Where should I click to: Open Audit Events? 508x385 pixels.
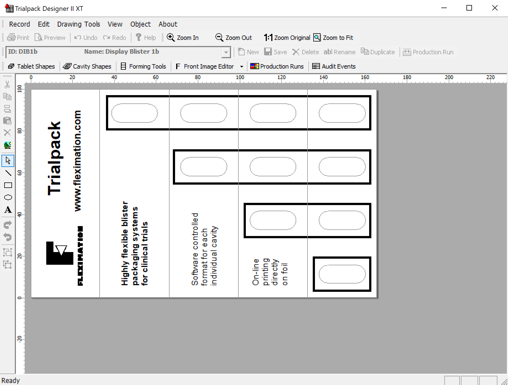point(334,66)
